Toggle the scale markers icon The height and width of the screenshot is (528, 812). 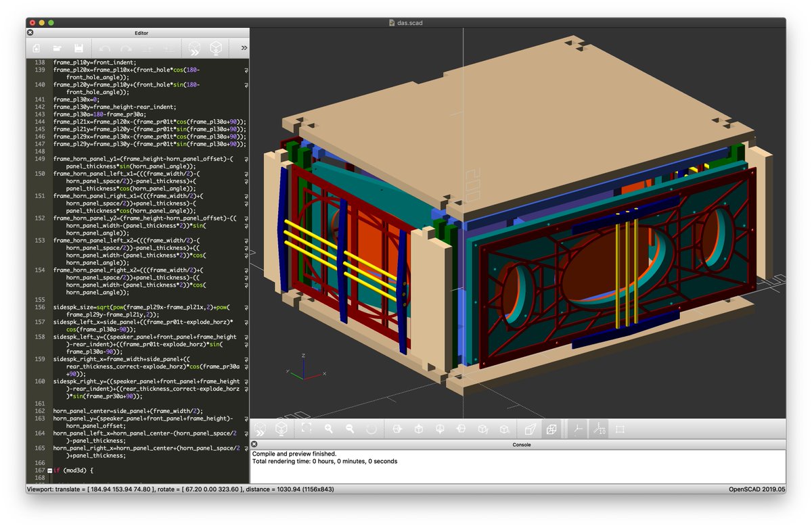click(x=601, y=429)
